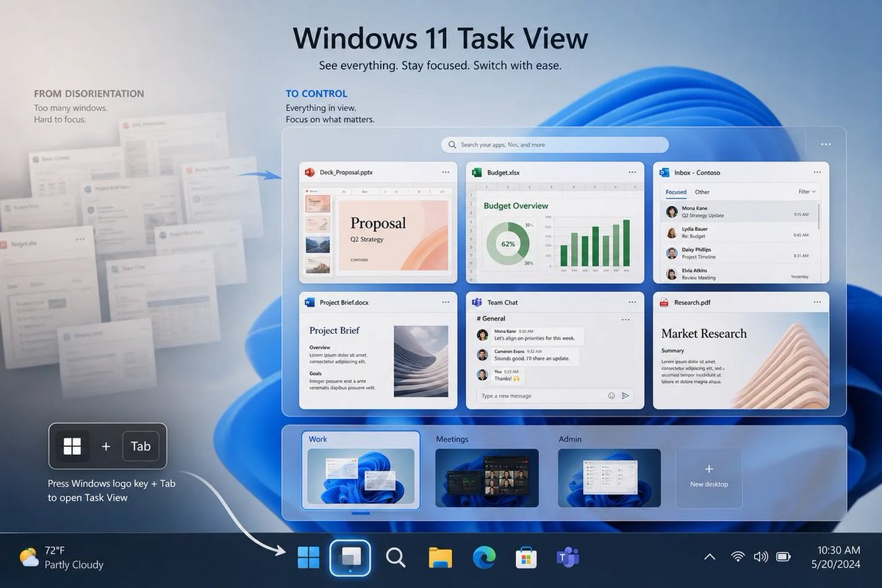Switch to Focused tab in Inbox
The height and width of the screenshot is (588, 882).
(x=676, y=192)
